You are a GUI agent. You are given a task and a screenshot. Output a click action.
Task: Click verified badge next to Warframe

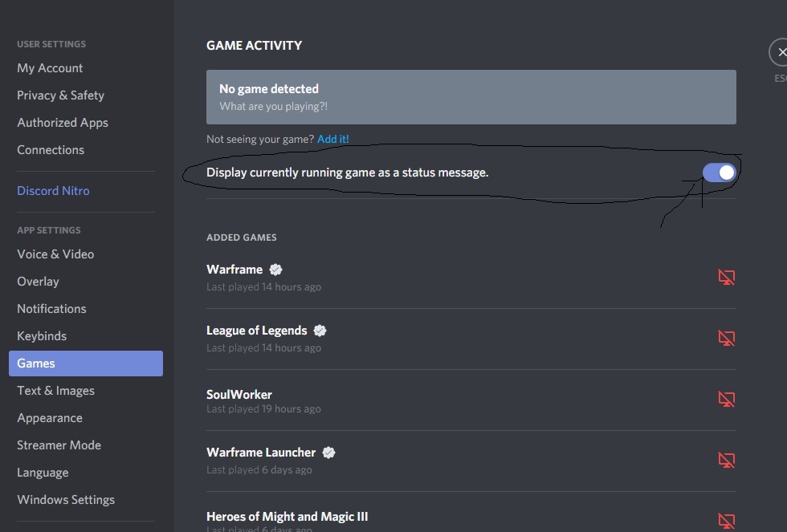tap(275, 270)
